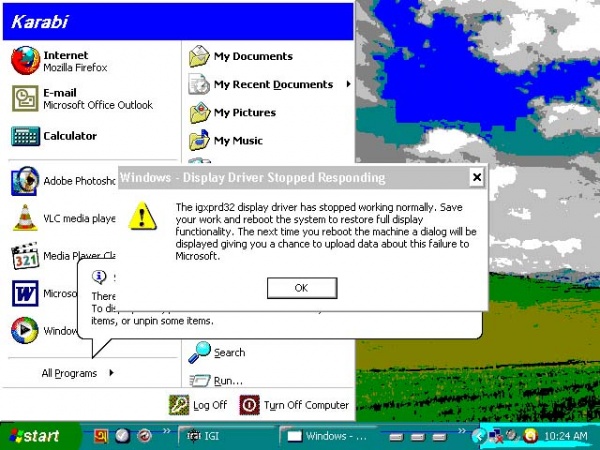Show hidden system tray icons arrow
Viewport: 600px width, 450px height.
click(478, 435)
